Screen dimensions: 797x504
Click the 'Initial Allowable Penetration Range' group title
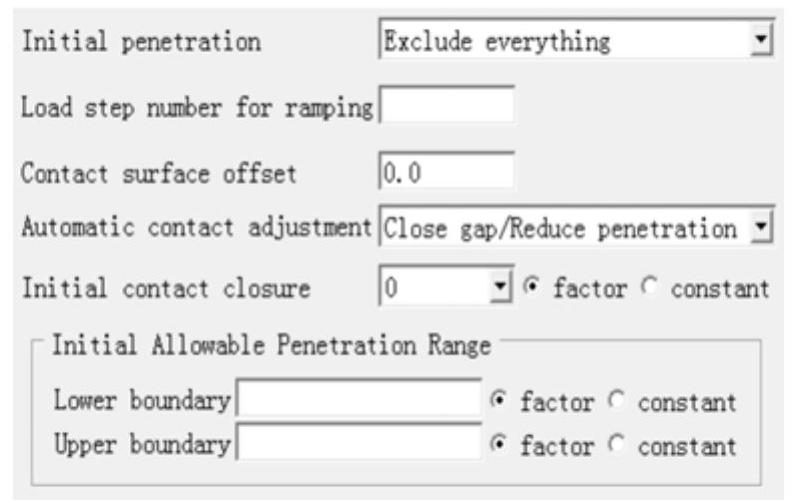[270, 347]
